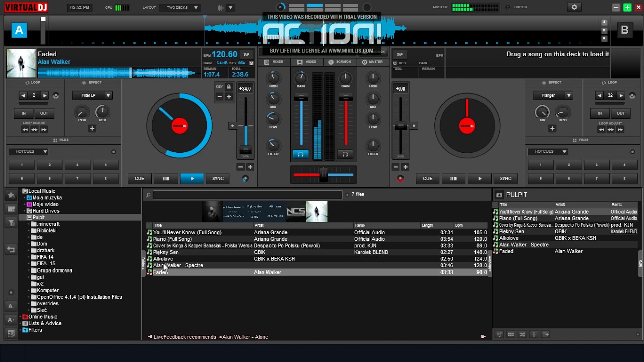Toggle deck A headphone cue button
The height and width of the screenshot is (362, 644).
(301, 154)
